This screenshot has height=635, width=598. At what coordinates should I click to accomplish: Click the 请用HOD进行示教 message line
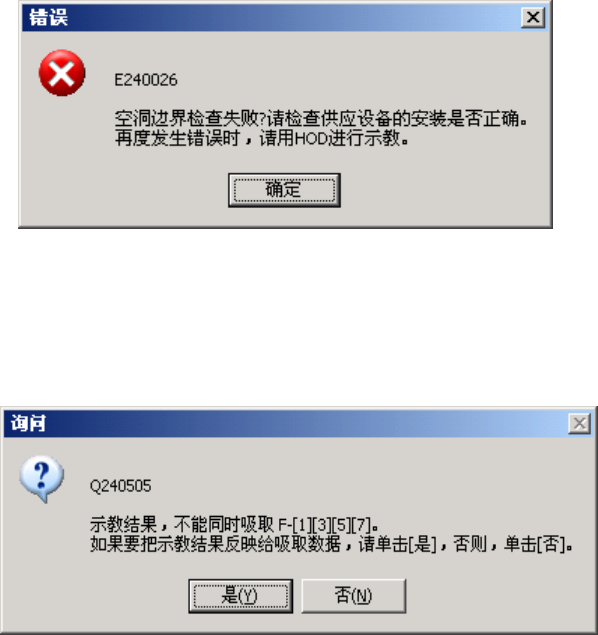point(262,139)
